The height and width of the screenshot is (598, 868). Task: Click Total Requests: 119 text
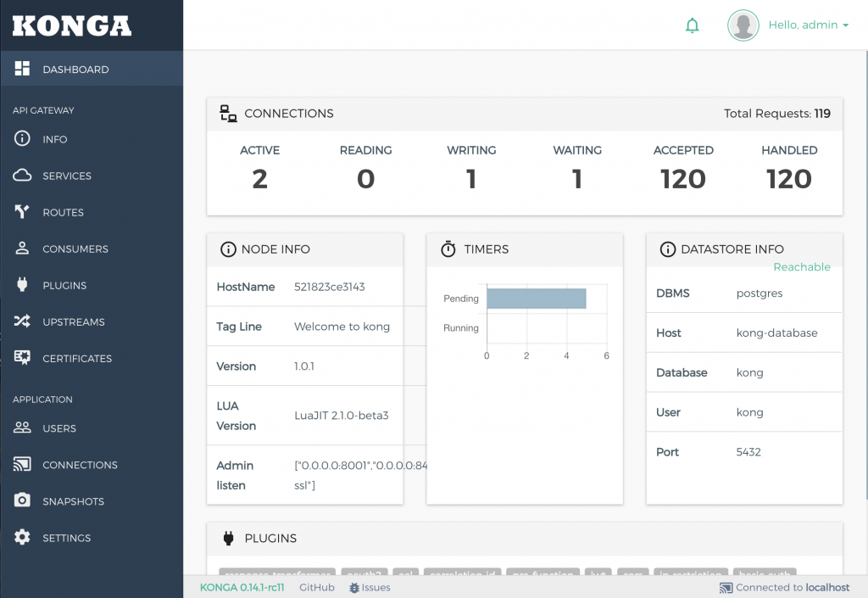pyautogui.click(x=777, y=114)
